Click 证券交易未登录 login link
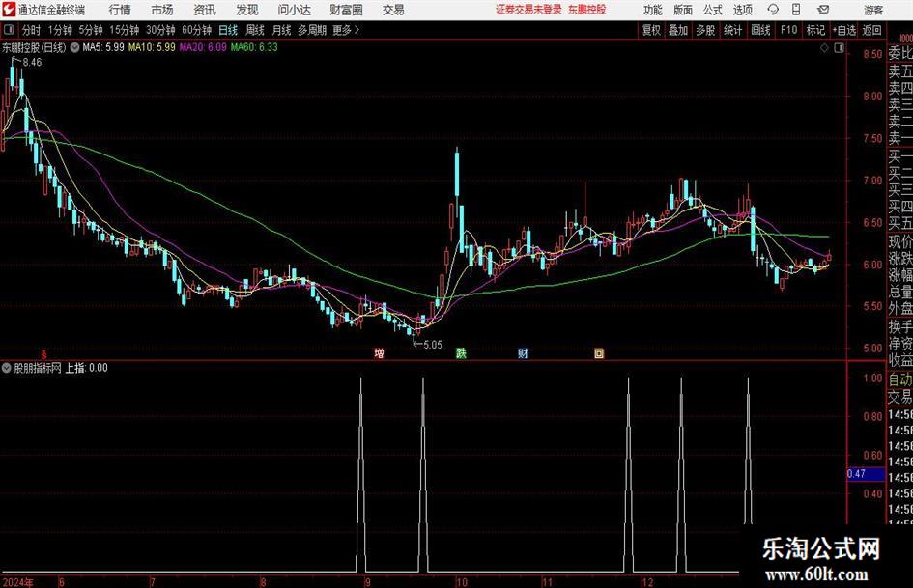The width and height of the screenshot is (913, 588). click(528, 10)
